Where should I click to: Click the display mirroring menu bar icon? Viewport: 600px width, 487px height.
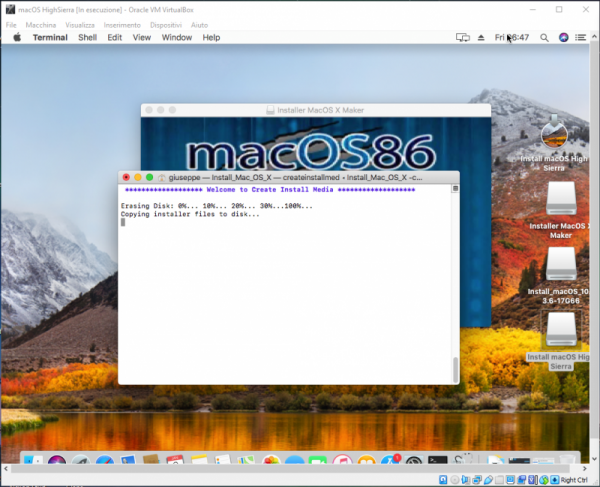463,37
